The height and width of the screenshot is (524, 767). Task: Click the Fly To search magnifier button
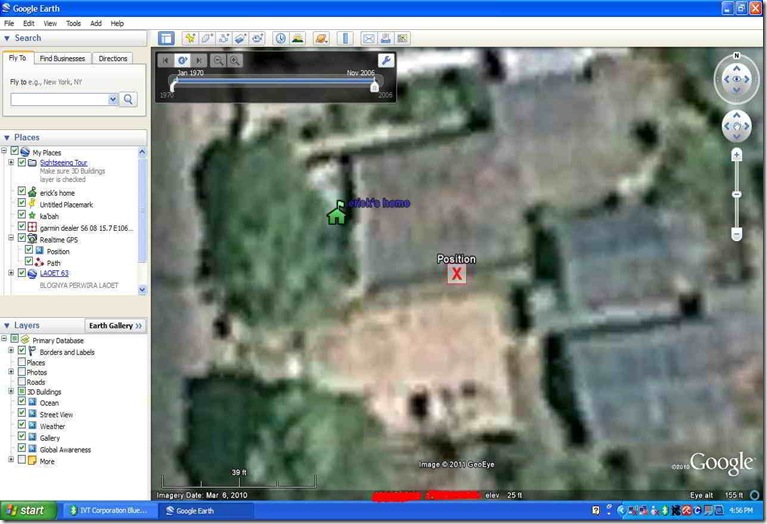(128, 99)
